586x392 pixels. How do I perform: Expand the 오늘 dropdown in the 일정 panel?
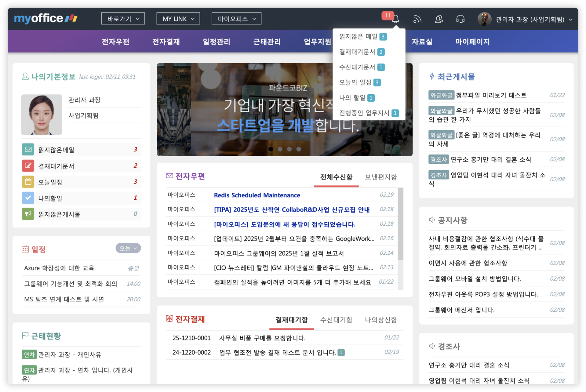click(x=128, y=248)
